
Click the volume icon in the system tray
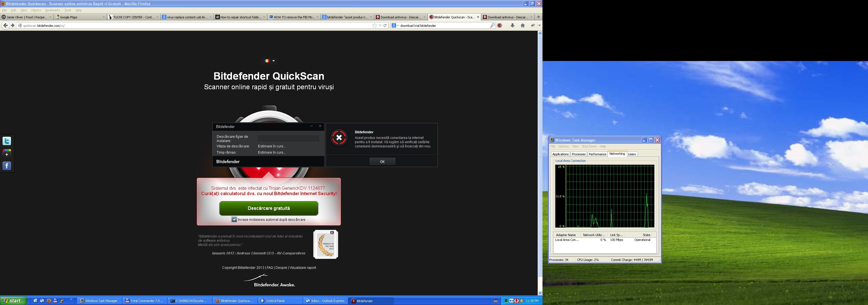[x=511, y=301]
